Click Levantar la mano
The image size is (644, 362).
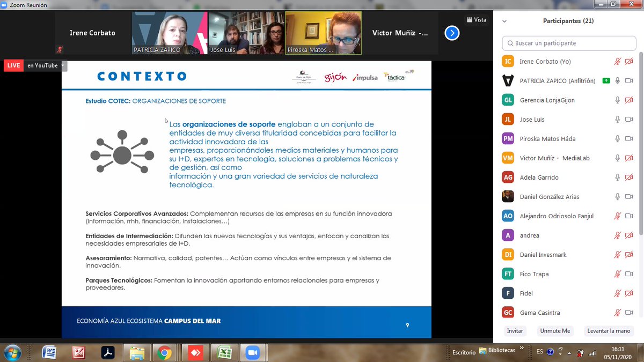click(x=609, y=331)
